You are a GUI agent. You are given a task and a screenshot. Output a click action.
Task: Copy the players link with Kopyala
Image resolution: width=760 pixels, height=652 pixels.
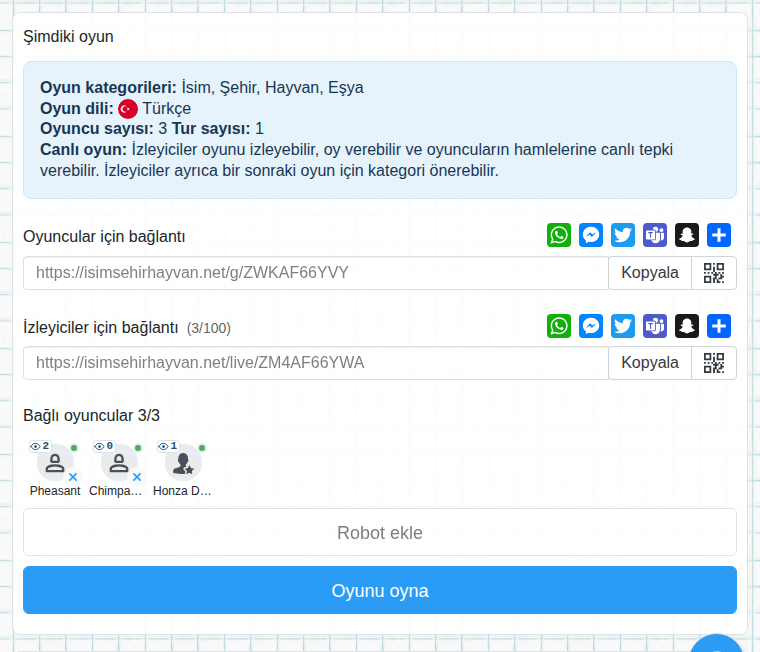[x=650, y=273]
